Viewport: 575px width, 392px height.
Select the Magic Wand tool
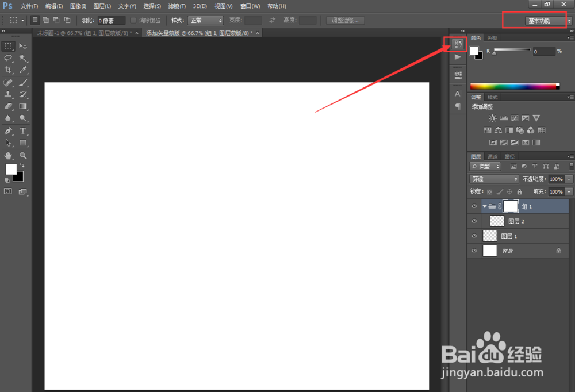click(23, 58)
